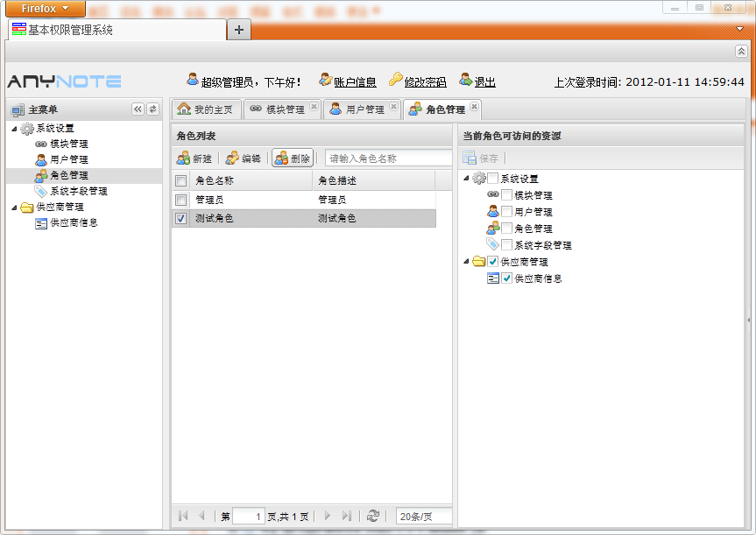This screenshot has width=756, height=535.
Task: Refresh the role list grid
Action: click(372, 516)
